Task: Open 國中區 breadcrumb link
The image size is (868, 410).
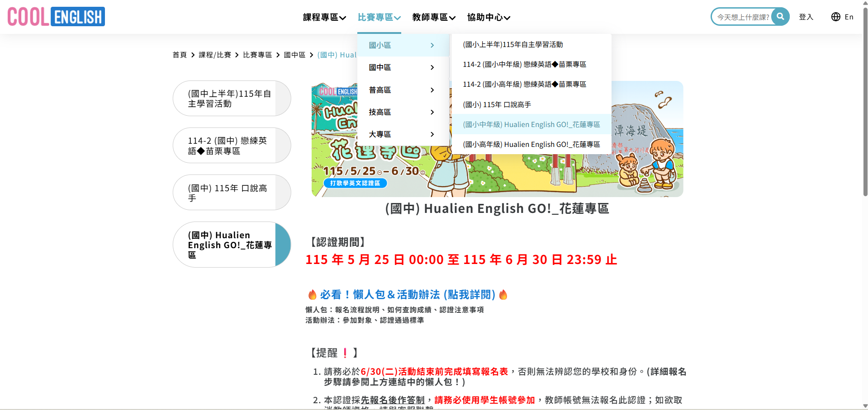Action: pos(294,55)
